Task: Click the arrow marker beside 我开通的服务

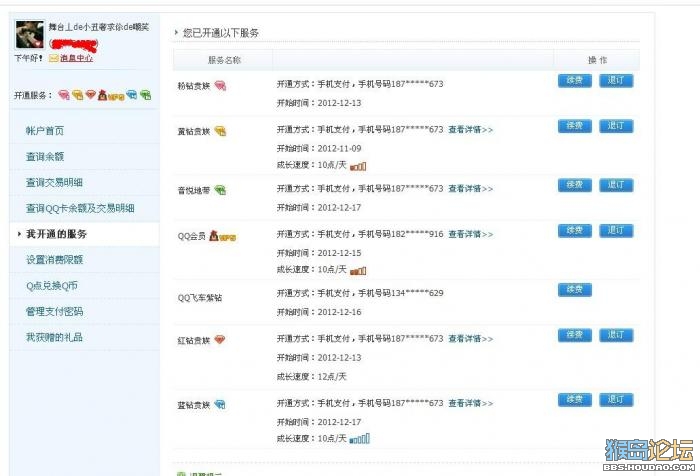Action: tap(19, 234)
